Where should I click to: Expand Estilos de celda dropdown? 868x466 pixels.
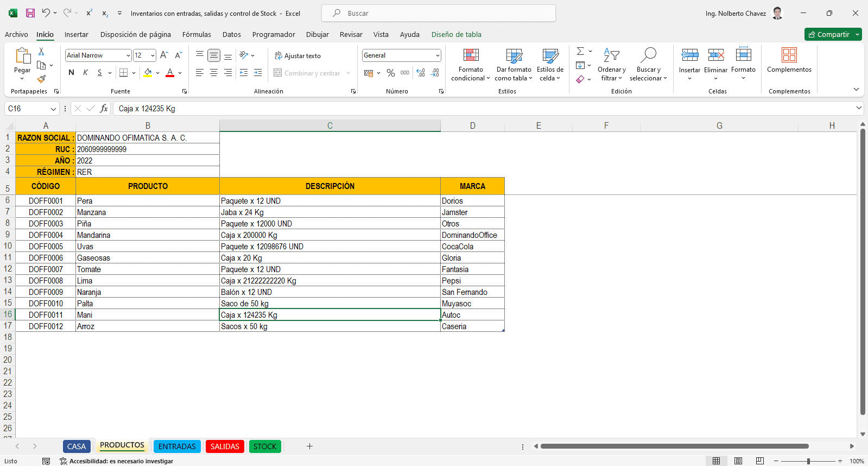[559, 78]
